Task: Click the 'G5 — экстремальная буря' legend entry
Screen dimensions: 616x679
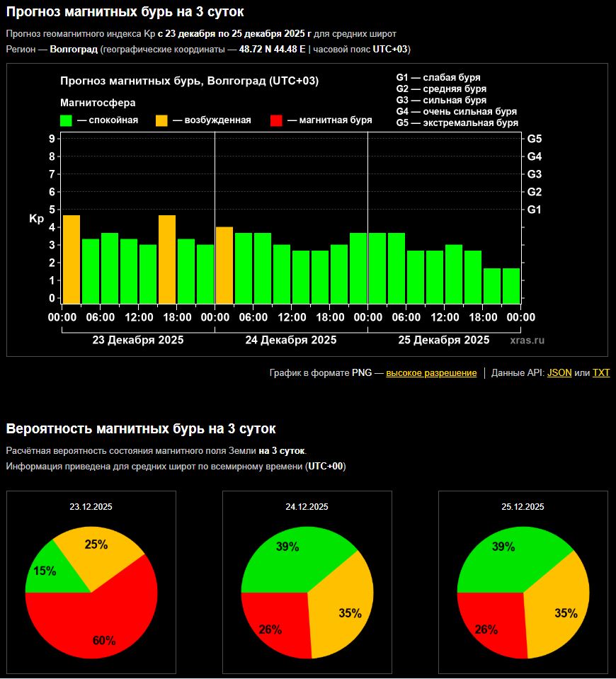Action: [x=457, y=122]
